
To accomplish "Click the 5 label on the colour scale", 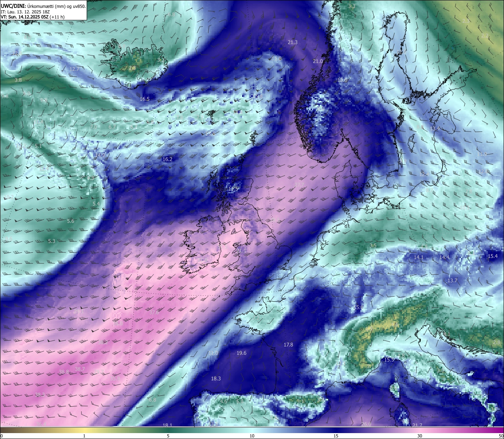I will click(x=168, y=436).
